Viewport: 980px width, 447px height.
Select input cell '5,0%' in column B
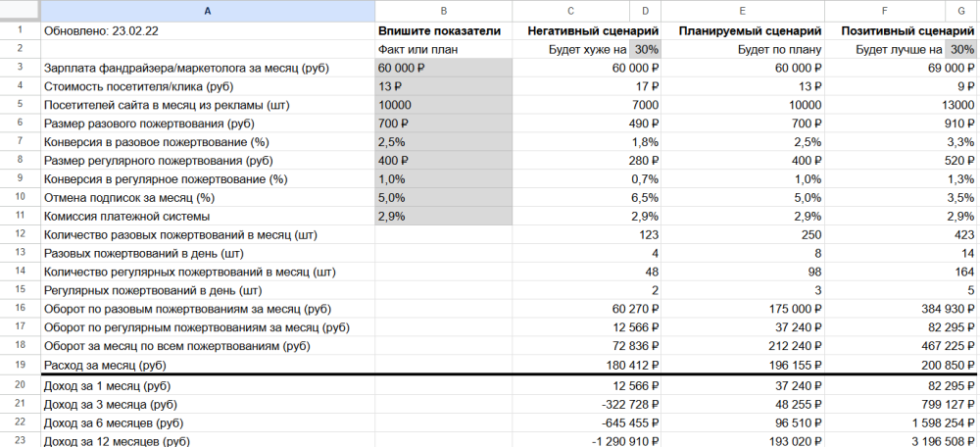[444, 198]
